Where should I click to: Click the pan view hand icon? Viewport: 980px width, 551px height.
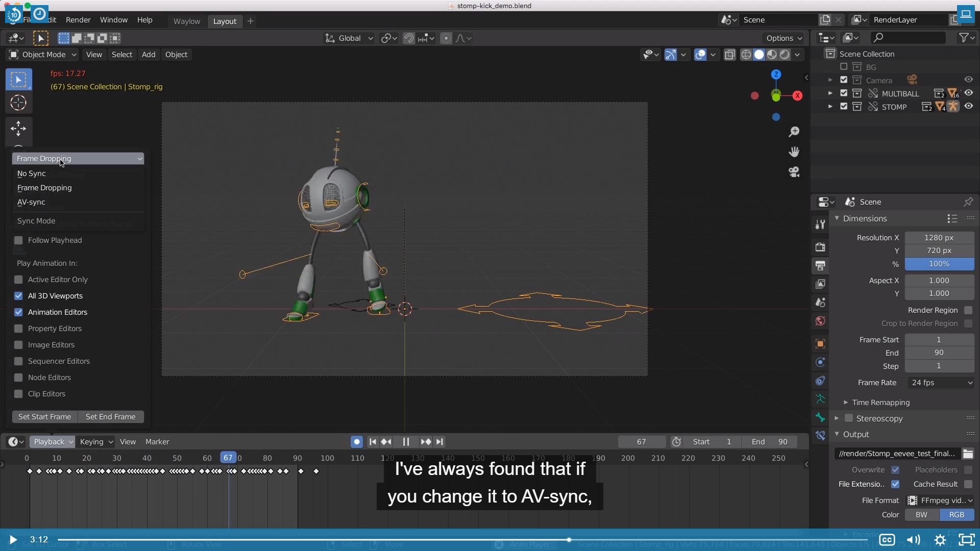pos(794,152)
